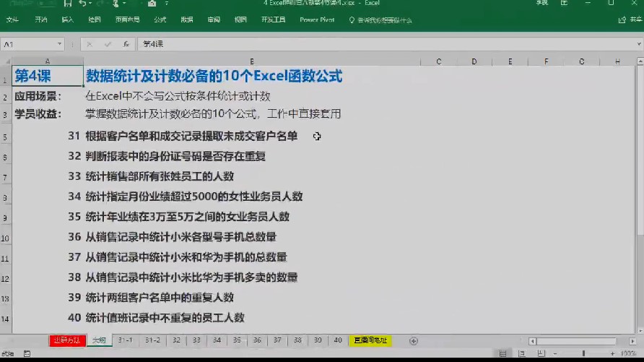Click the Select All corner triangle
This screenshot has height=362, width=644.
[x=6, y=61]
